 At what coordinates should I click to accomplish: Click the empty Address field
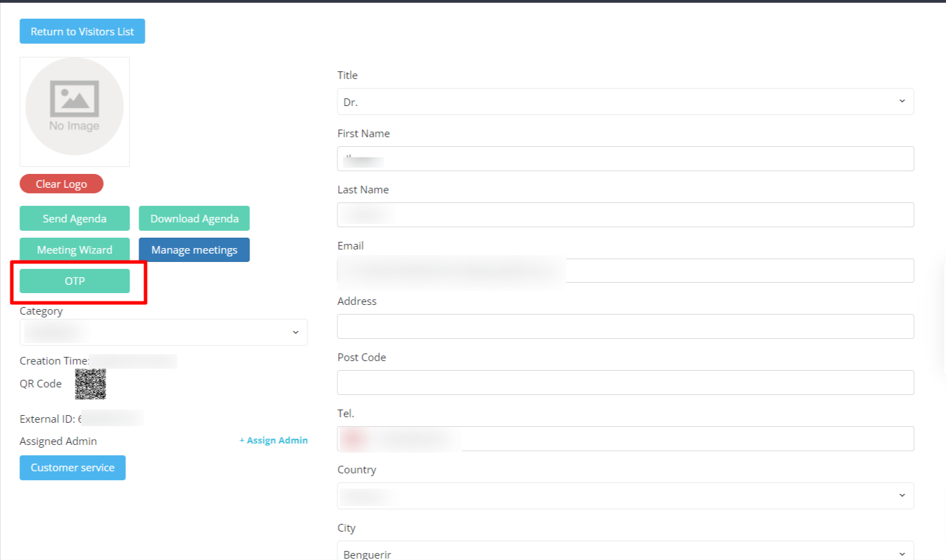(625, 326)
